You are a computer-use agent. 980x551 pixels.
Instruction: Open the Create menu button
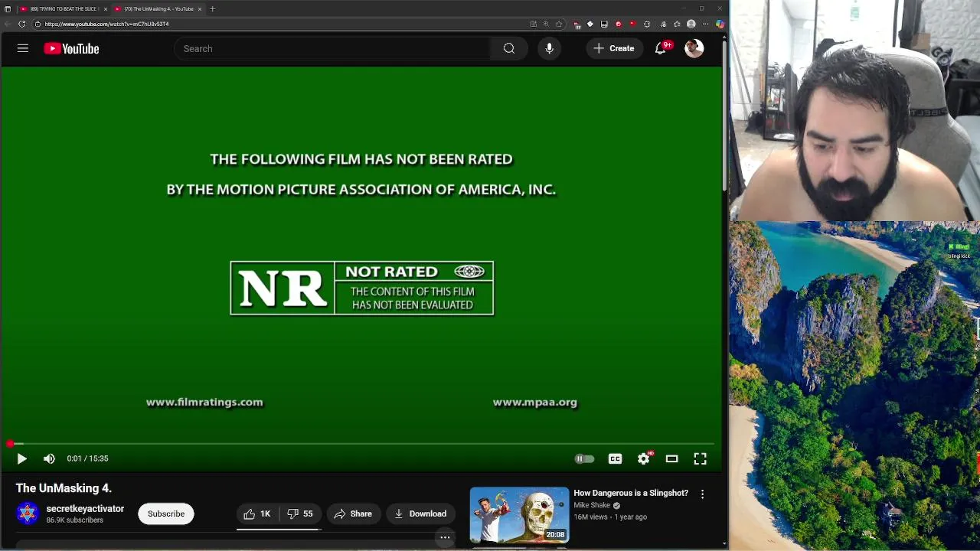pyautogui.click(x=614, y=48)
